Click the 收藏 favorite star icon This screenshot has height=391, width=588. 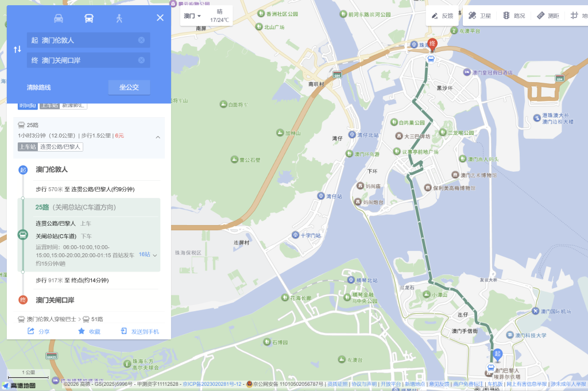point(89,331)
